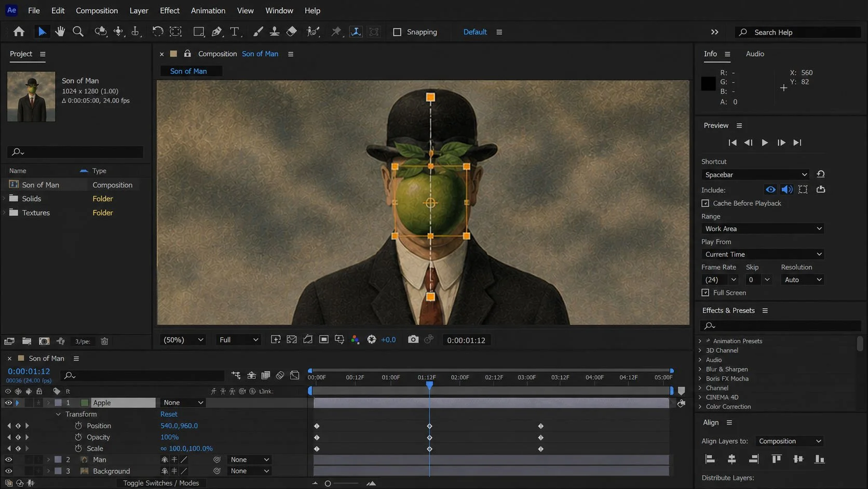Reset the Preview shortcut settings

[x=821, y=174]
